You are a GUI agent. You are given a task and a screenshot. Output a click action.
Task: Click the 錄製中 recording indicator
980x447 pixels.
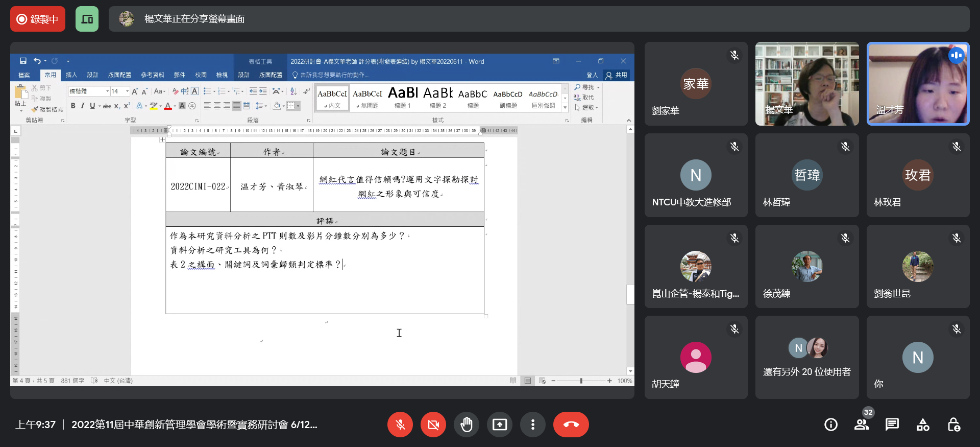coord(38,19)
